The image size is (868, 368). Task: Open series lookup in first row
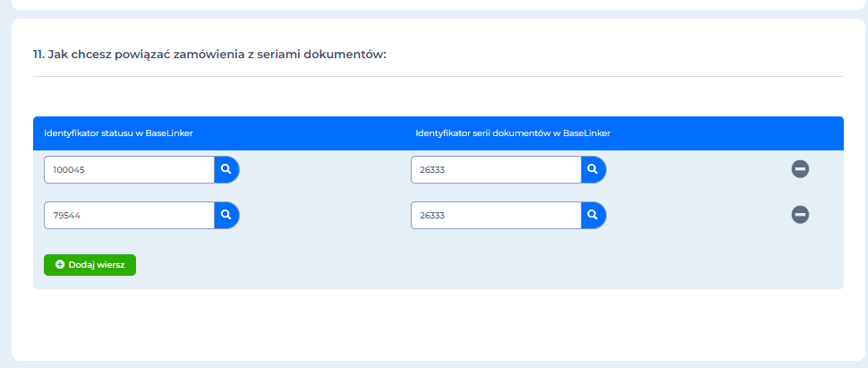[x=593, y=169]
